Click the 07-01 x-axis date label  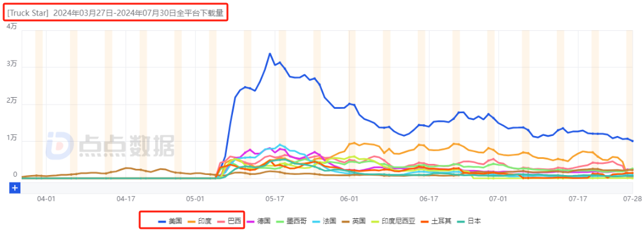pyautogui.click(x=497, y=198)
